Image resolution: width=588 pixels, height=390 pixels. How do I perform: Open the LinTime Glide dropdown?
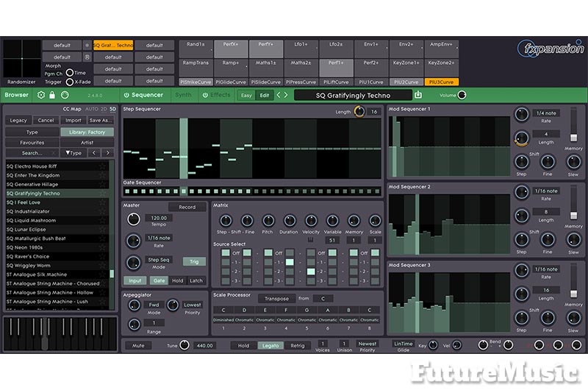coord(404,344)
